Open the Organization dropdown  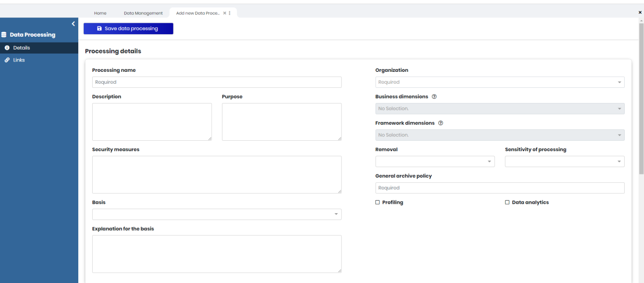click(x=500, y=82)
